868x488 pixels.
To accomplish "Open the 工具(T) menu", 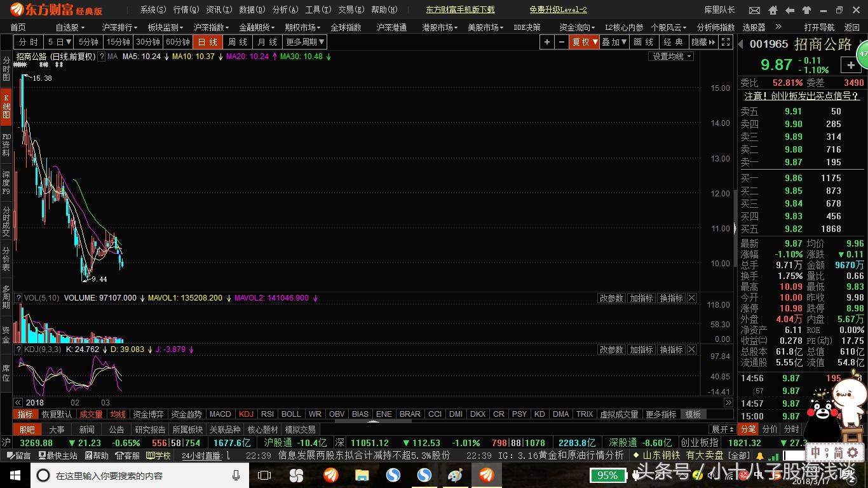I will pyautogui.click(x=318, y=10).
